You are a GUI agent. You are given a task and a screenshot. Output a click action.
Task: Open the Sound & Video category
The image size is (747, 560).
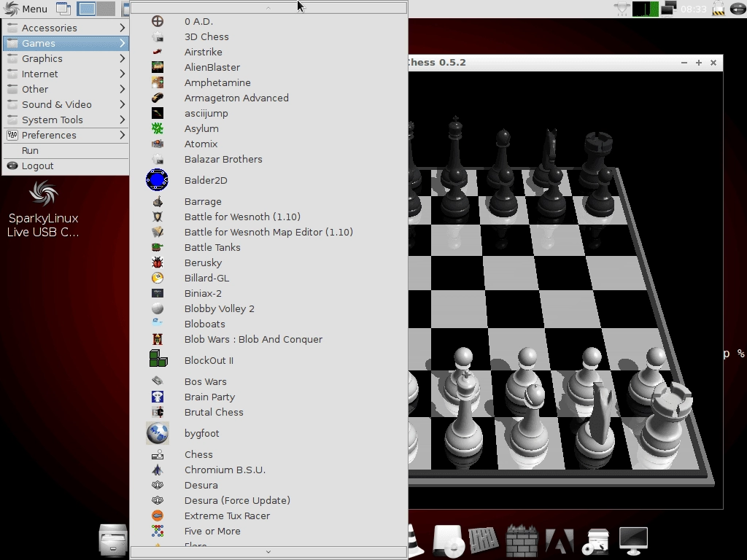click(x=66, y=104)
